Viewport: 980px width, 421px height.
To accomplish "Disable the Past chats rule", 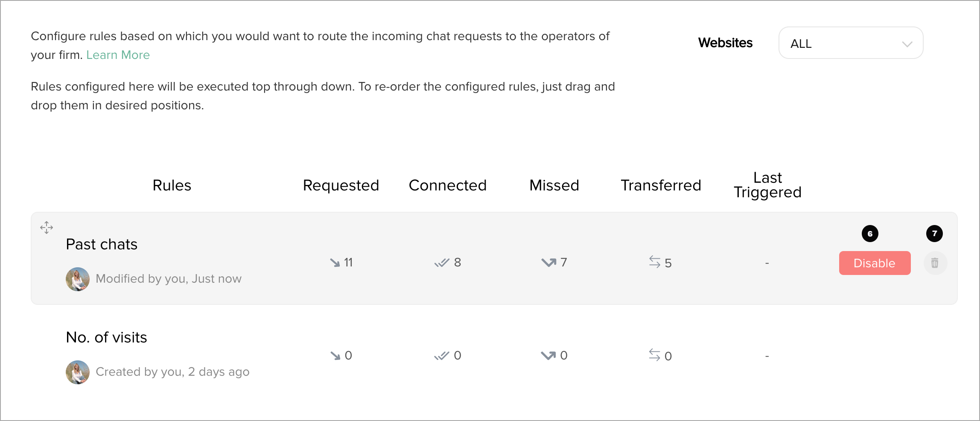I will (x=875, y=263).
